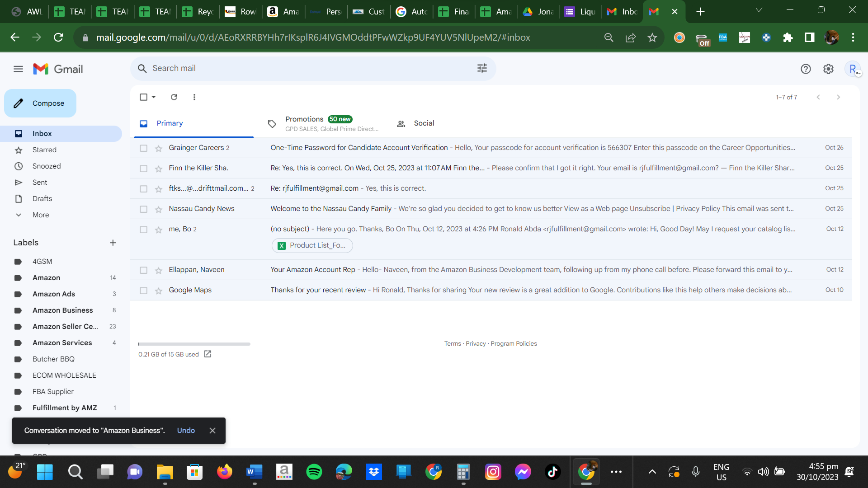Open the Product List attachment chip
This screenshot has height=488, width=868.
click(312, 245)
